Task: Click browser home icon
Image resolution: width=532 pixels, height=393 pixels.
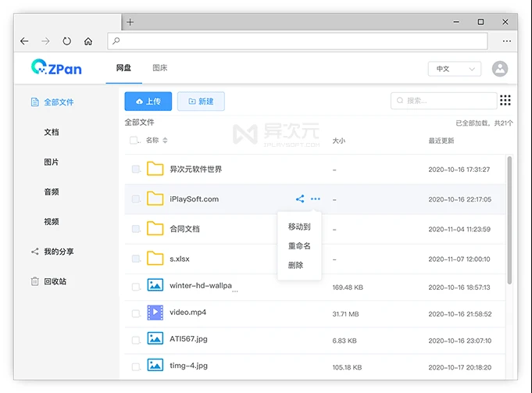Action: pyautogui.click(x=88, y=41)
